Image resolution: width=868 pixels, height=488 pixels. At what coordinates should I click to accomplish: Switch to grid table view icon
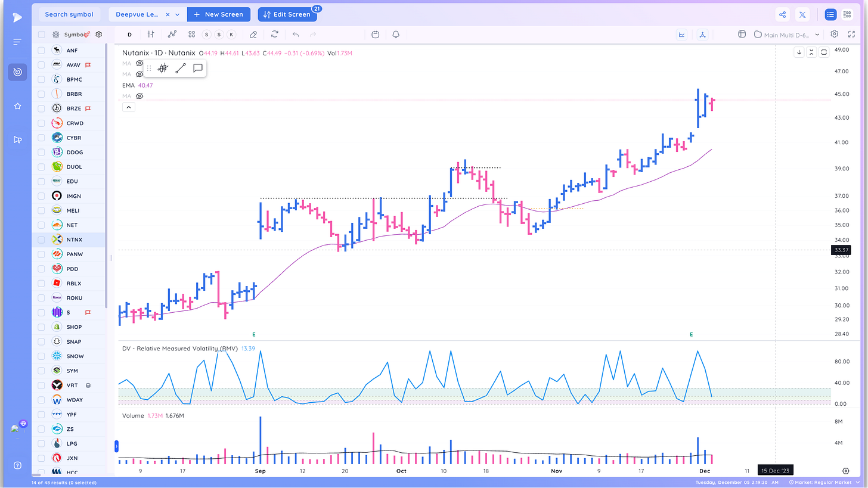point(847,14)
